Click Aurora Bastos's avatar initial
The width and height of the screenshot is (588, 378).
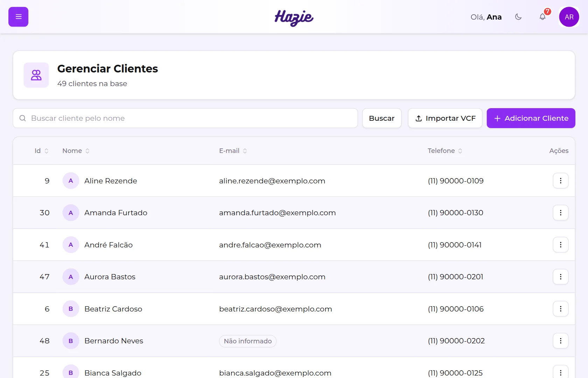coord(71,277)
